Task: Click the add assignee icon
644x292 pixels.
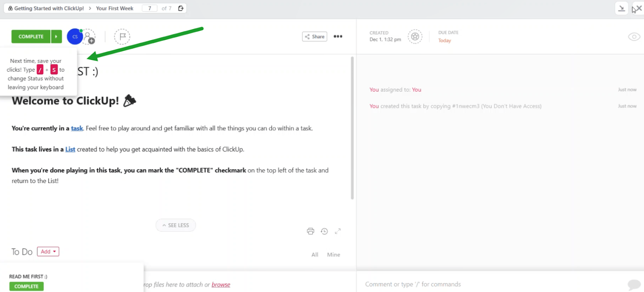Action: [x=89, y=37]
